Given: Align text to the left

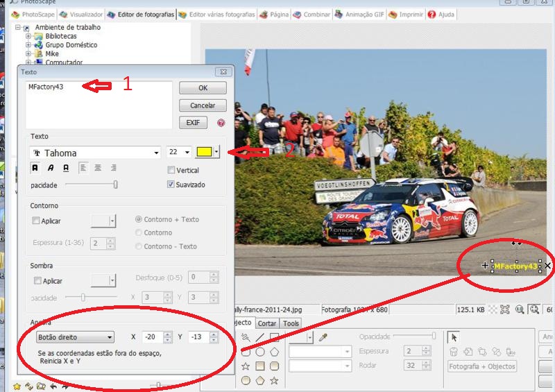Looking at the screenshot, I should click(83, 167).
